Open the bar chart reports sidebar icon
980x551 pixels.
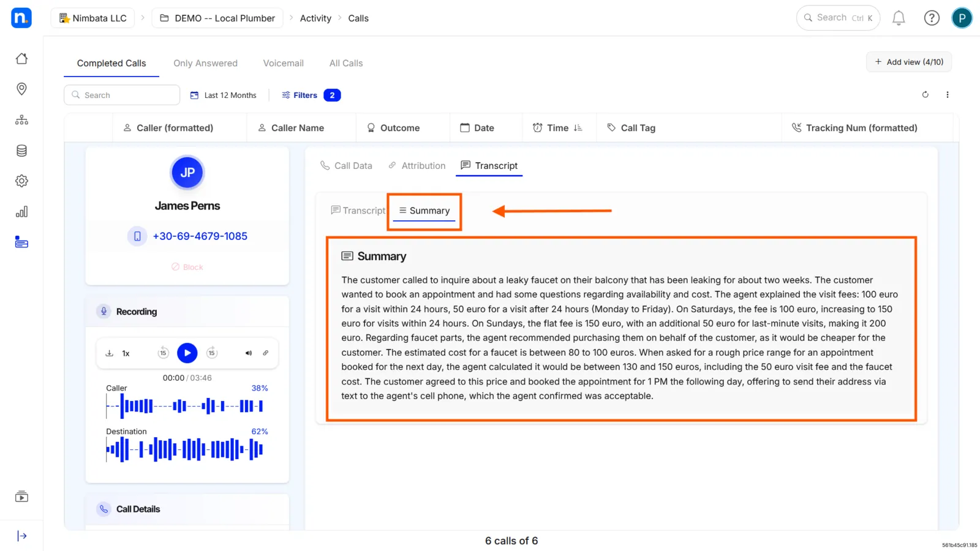click(21, 212)
